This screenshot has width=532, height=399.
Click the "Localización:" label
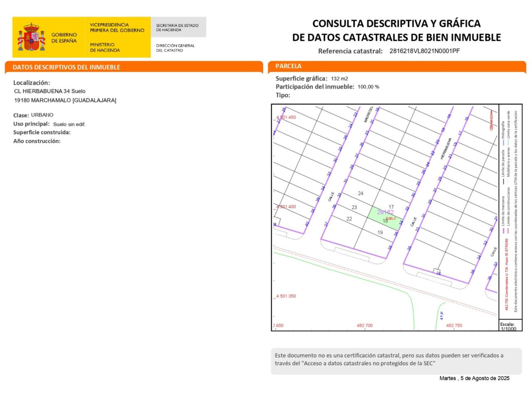tap(32, 83)
